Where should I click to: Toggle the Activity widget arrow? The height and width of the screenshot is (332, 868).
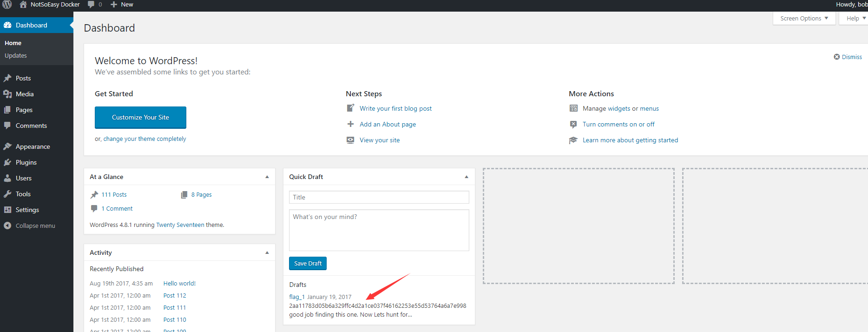click(267, 252)
